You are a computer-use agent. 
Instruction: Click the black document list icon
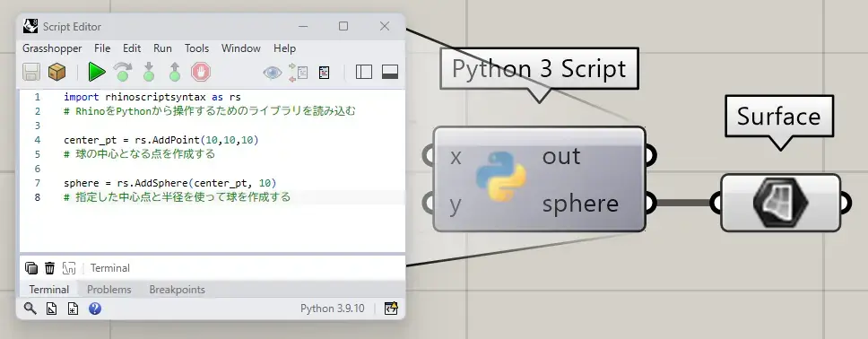pos(325,73)
